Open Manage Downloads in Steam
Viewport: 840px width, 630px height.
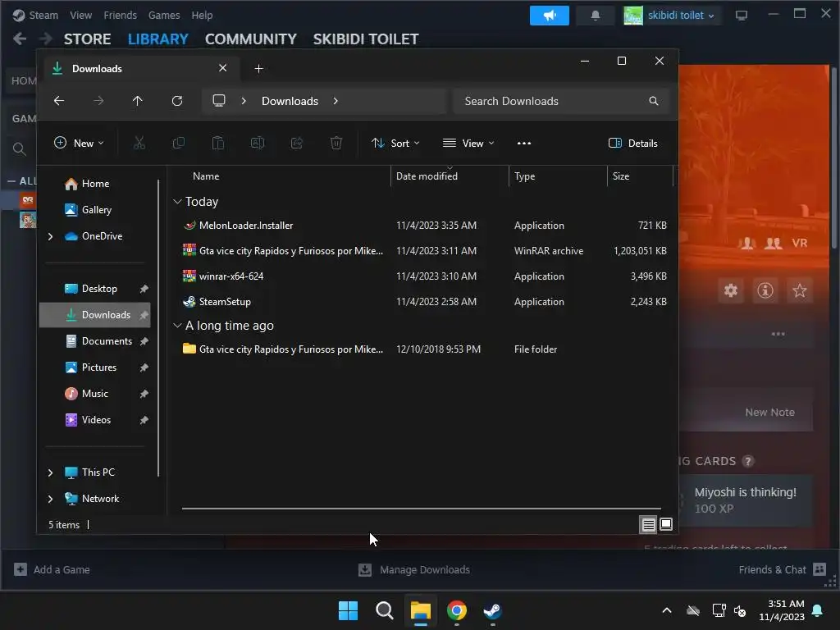(x=414, y=569)
